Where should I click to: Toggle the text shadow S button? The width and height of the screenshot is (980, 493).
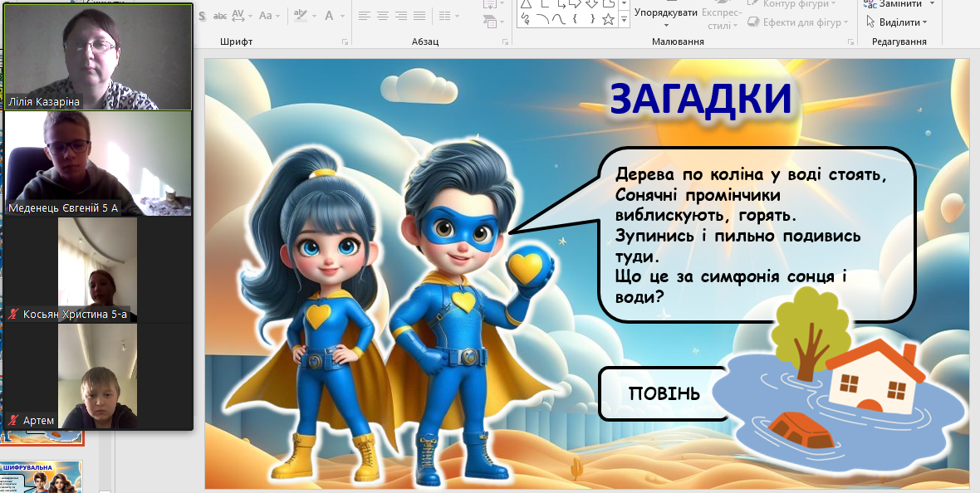click(x=202, y=16)
